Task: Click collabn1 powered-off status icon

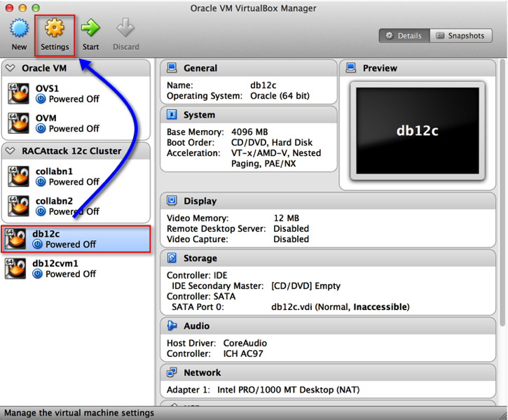Action: 41,182
